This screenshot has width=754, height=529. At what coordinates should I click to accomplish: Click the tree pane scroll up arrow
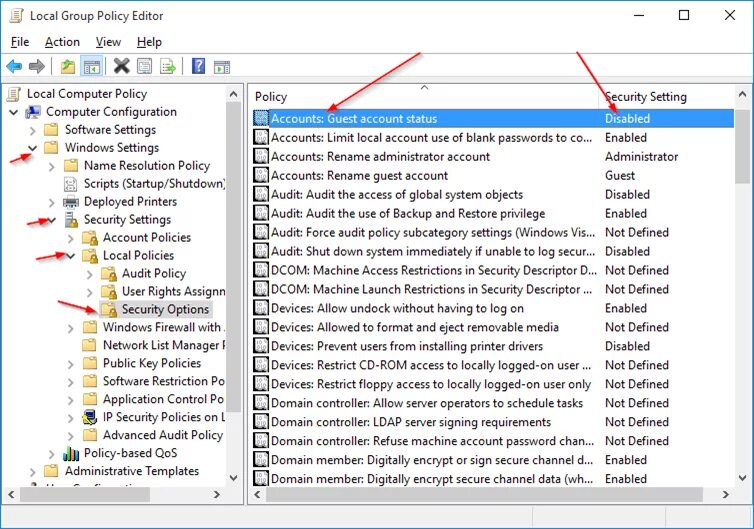click(x=234, y=94)
